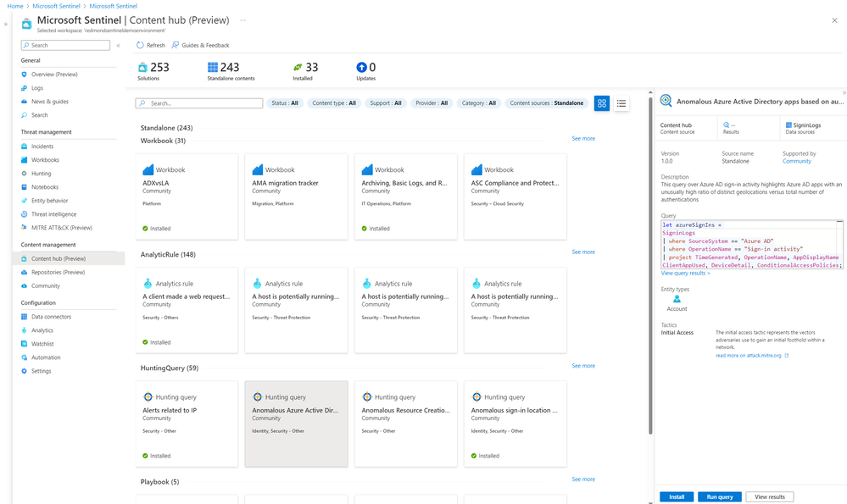Open Entity behavior in sidebar
The image size is (847, 504).
pyautogui.click(x=49, y=200)
